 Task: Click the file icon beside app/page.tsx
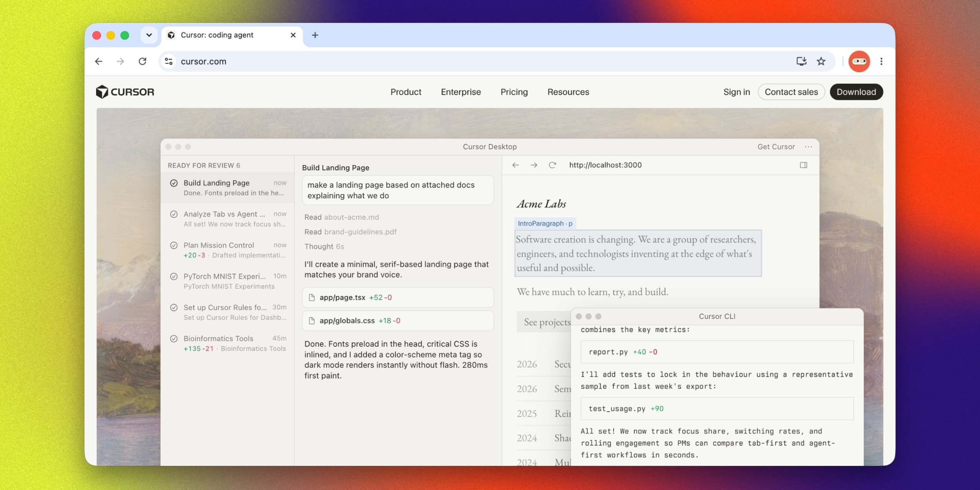point(312,297)
